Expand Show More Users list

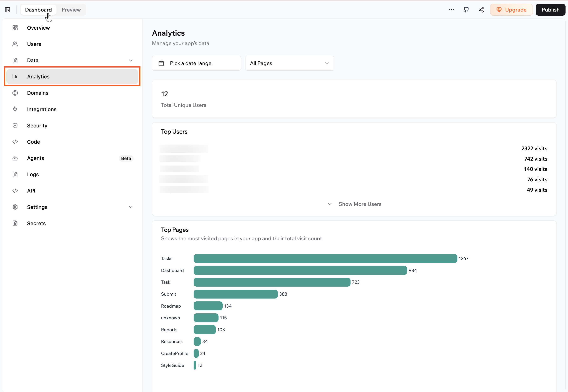[360, 204]
